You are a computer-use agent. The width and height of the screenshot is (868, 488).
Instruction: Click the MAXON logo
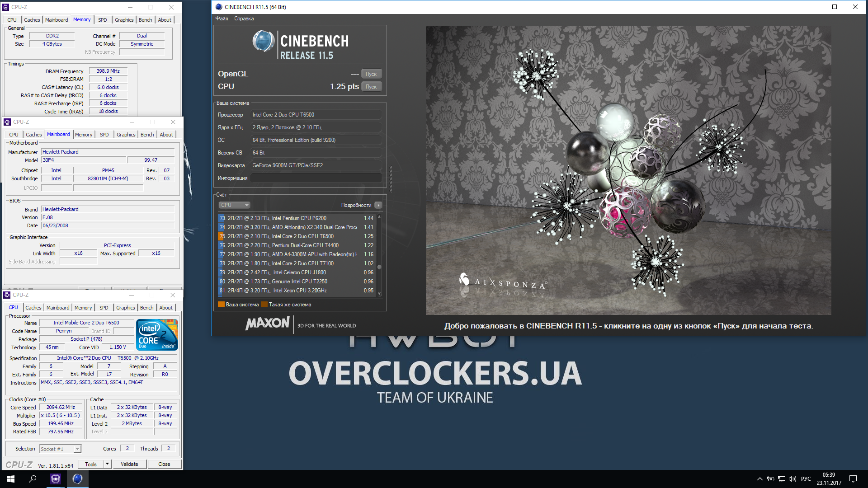[x=267, y=324]
